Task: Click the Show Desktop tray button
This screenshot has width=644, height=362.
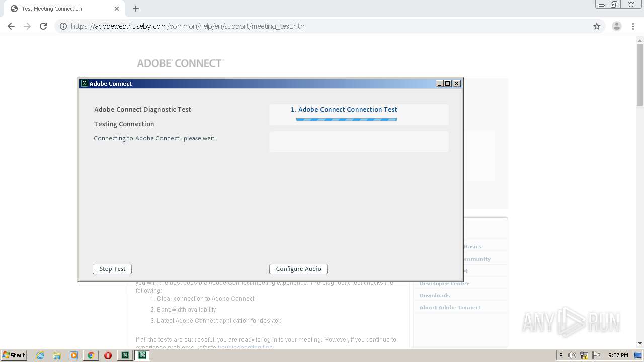Action: 638,355
